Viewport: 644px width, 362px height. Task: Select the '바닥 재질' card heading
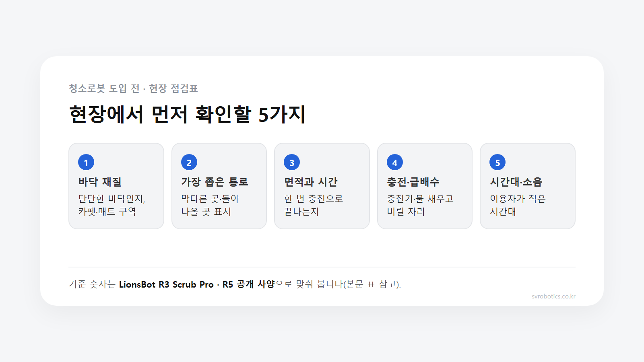(x=100, y=182)
